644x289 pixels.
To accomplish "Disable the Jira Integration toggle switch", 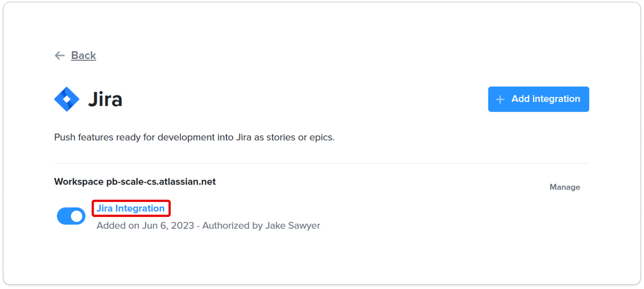I will 71,216.
